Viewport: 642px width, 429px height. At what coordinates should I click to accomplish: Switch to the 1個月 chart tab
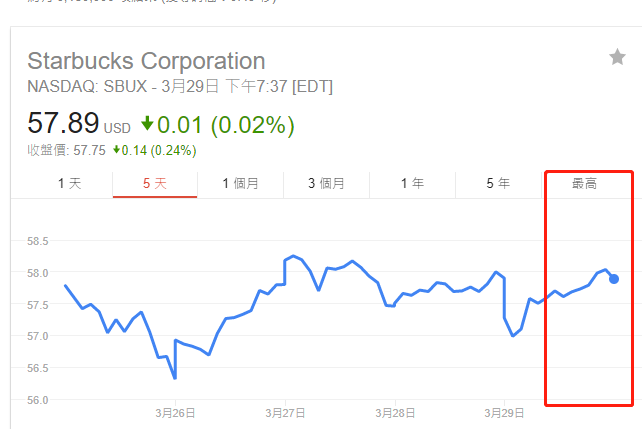coord(240,184)
